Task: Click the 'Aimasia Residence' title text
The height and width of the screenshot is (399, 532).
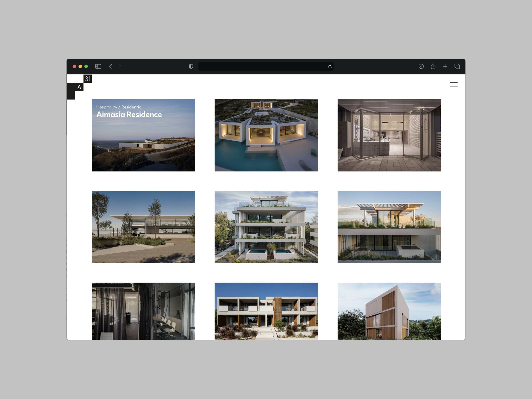Action: pos(129,115)
